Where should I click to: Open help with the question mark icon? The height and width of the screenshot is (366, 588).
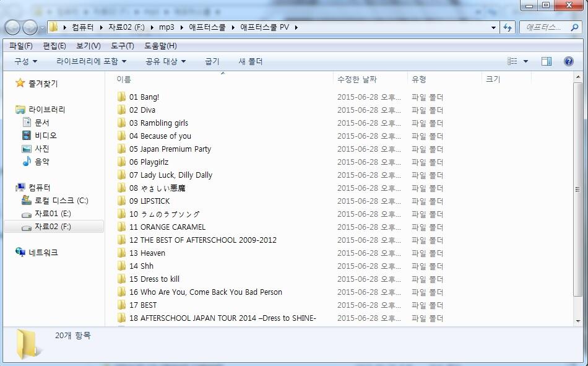pos(568,61)
